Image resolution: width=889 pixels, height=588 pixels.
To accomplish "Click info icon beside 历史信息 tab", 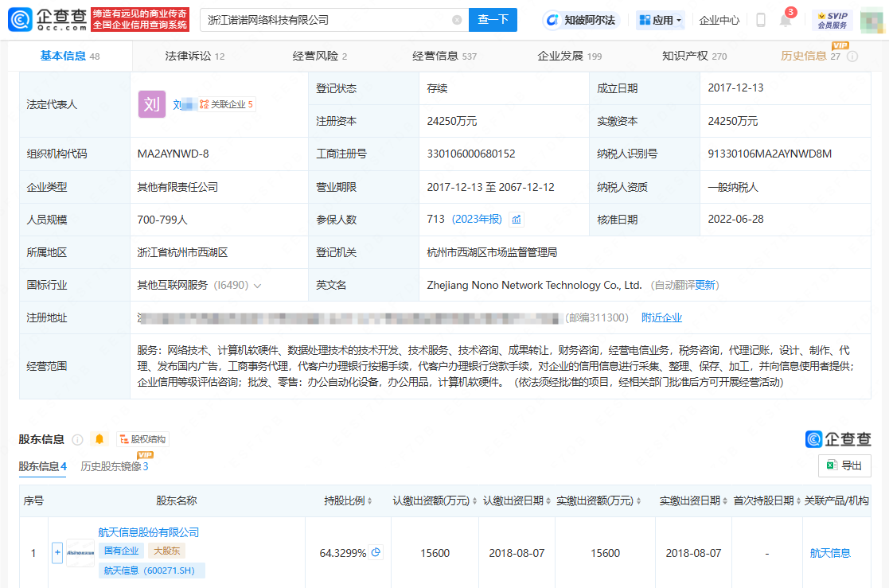I will 852,56.
